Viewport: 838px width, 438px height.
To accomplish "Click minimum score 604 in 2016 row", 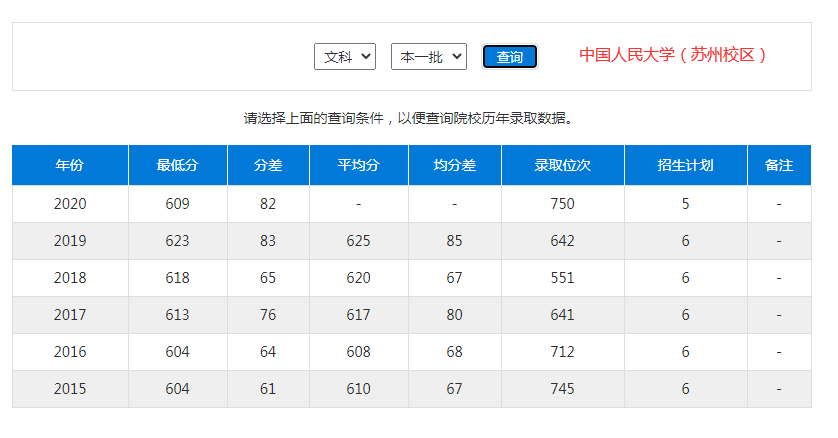I will [177, 352].
